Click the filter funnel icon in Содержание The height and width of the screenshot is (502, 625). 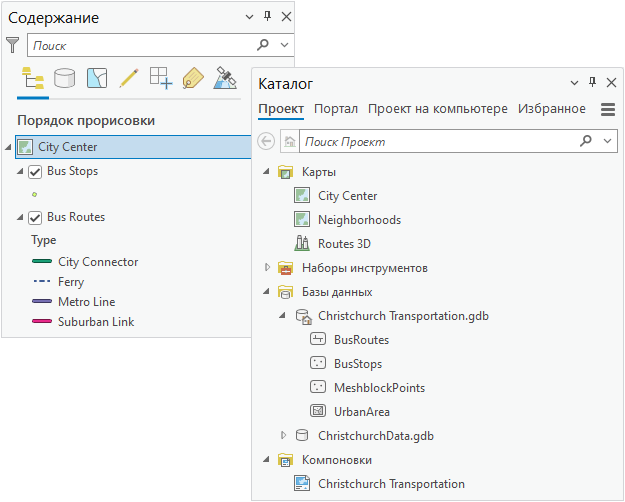13,45
